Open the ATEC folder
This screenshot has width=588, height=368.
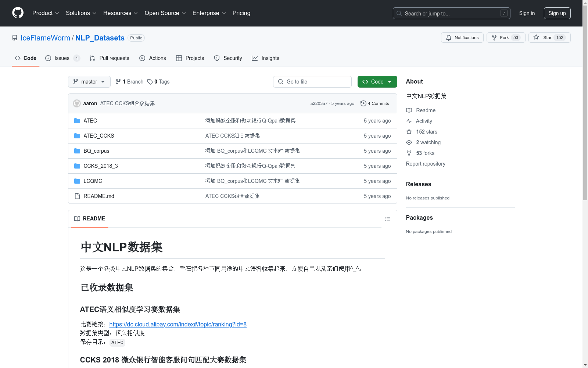90,121
